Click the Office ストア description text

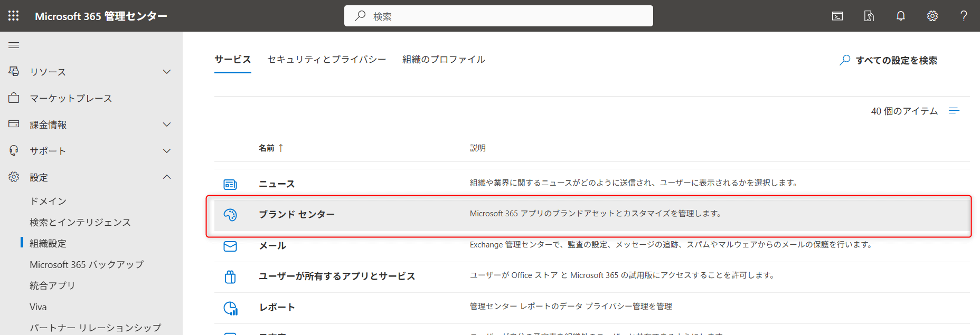pyautogui.click(x=623, y=275)
